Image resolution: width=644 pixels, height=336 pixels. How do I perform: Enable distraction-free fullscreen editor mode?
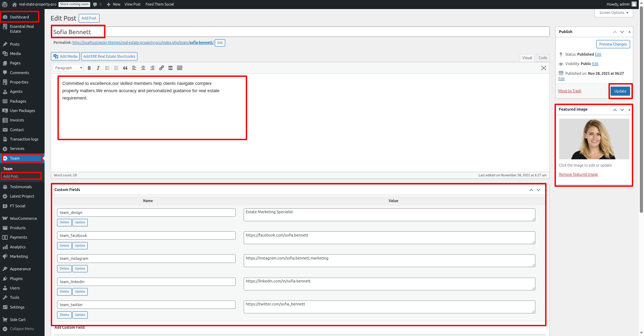coord(543,68)
